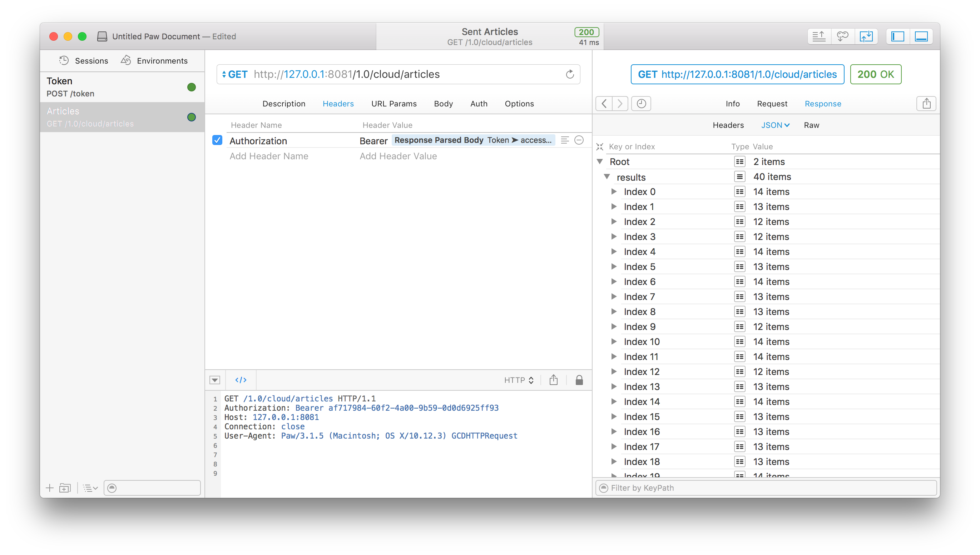The image size is (980, 555).
Task: Click the refresh icon in URL bar
Action: point(570,74)
